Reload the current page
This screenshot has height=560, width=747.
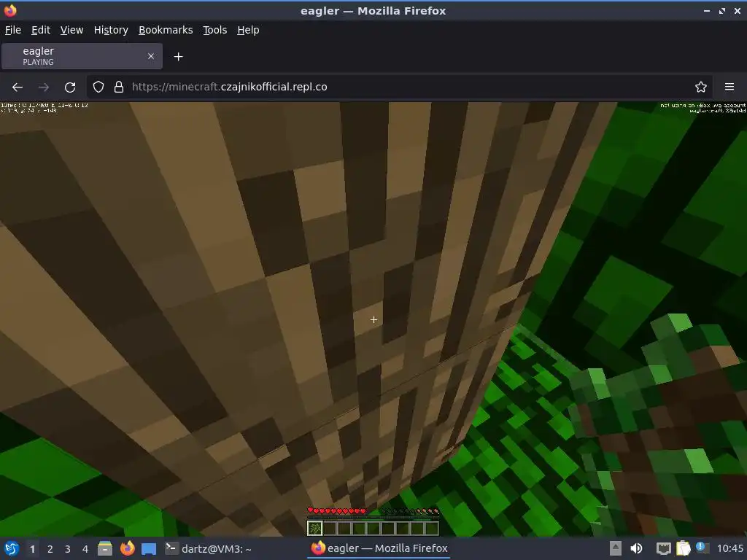70,87
